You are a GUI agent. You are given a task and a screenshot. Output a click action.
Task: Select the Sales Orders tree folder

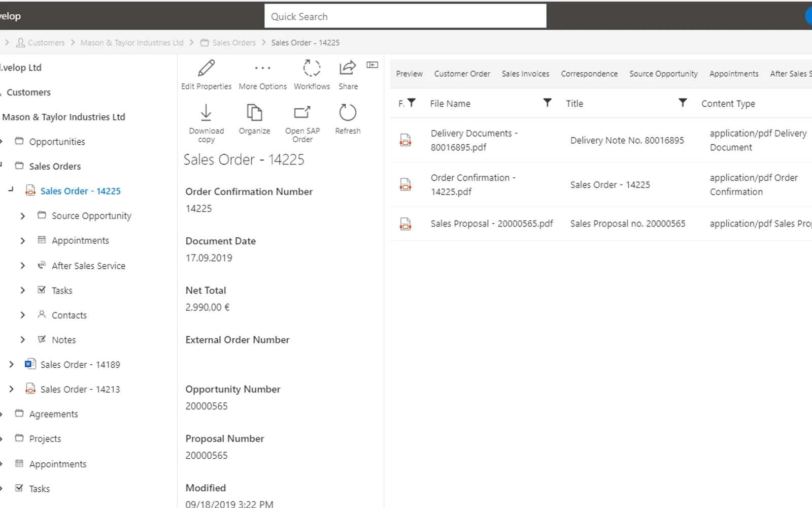click(55, 166)
